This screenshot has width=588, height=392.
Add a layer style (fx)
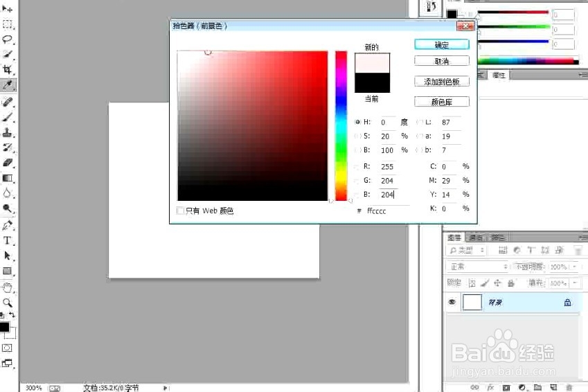pos(490,387)
